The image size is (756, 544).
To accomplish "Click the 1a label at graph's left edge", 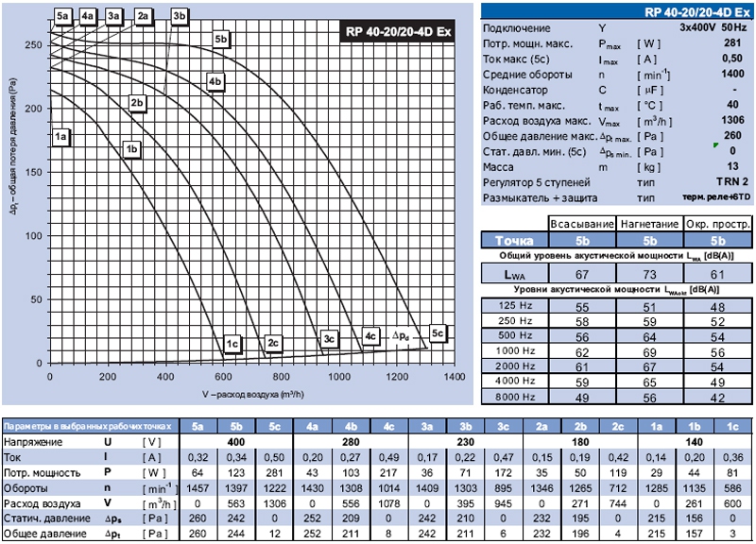I will coord(62,137).
